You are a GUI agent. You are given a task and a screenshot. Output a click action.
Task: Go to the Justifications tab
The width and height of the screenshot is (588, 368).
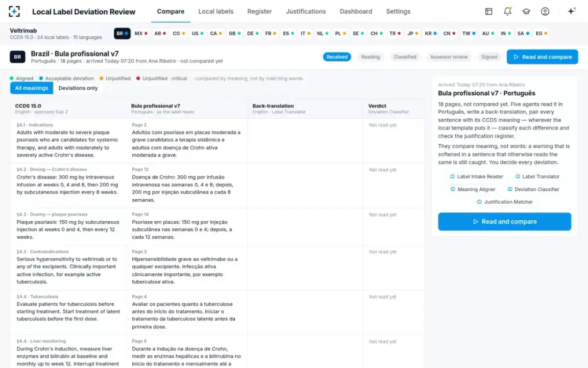pos(306,11)
